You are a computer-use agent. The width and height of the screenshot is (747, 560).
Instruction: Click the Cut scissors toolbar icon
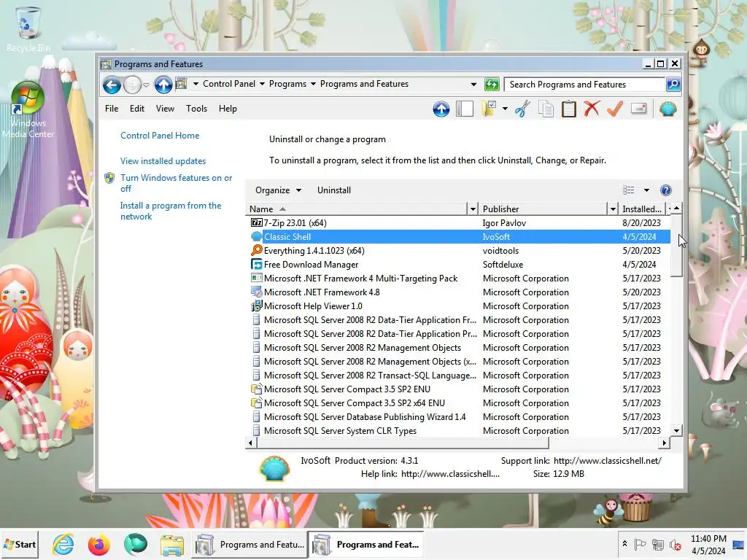[x=522, y=109]
